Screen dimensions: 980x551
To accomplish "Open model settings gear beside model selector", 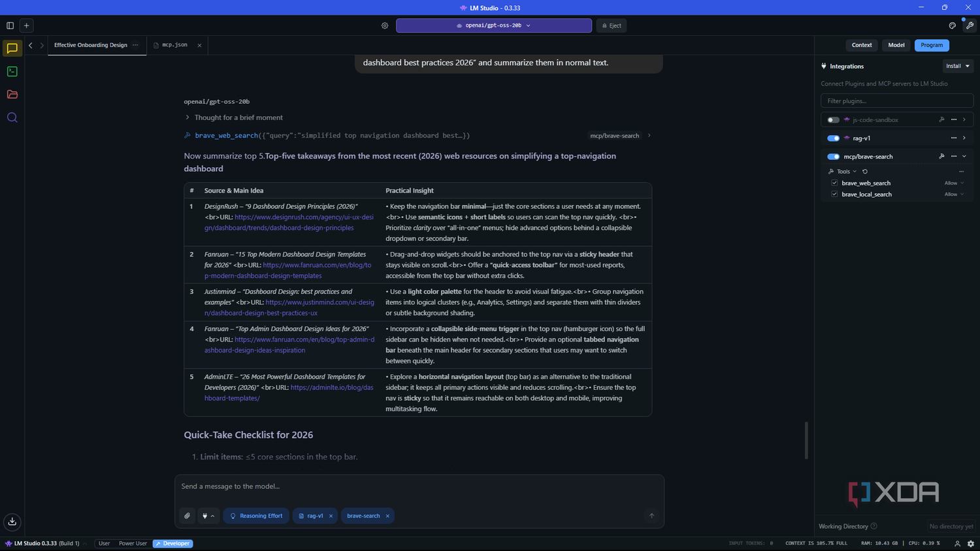I will click(x=385, y=25).
